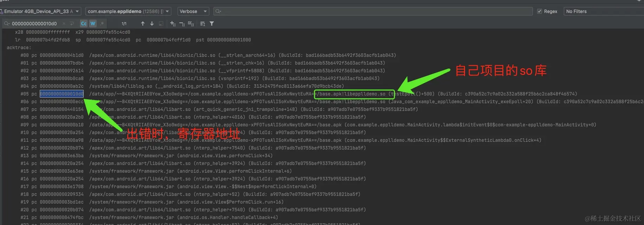Click frame #18 nterp_helper+52 line
Screen dimensions: 644x225
click(x=190, y=194)
